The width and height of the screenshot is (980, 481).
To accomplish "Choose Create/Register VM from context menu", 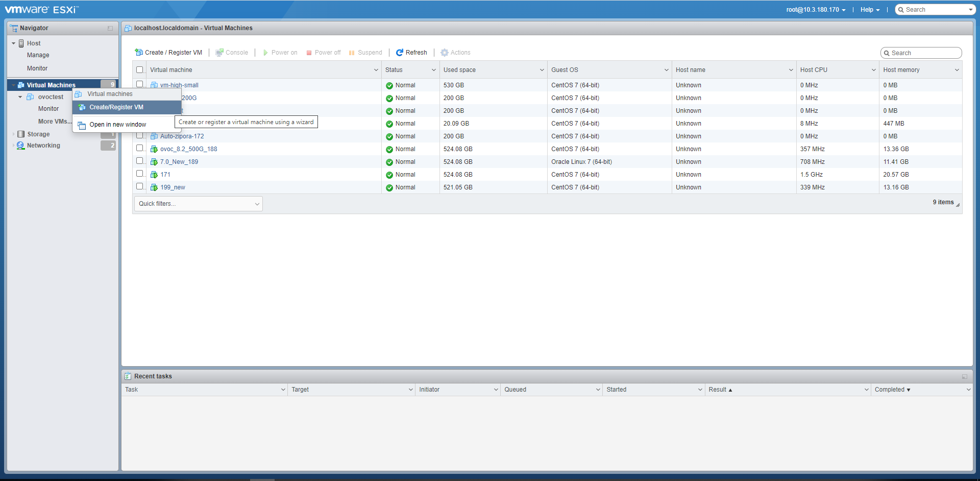I will [116, 107].
